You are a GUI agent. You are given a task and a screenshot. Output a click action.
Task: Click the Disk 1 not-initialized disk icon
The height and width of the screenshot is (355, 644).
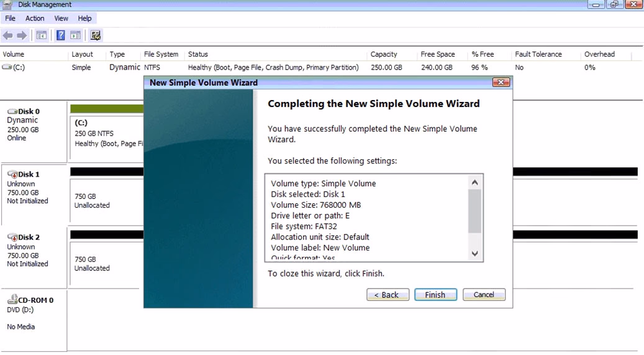(12, 175)
